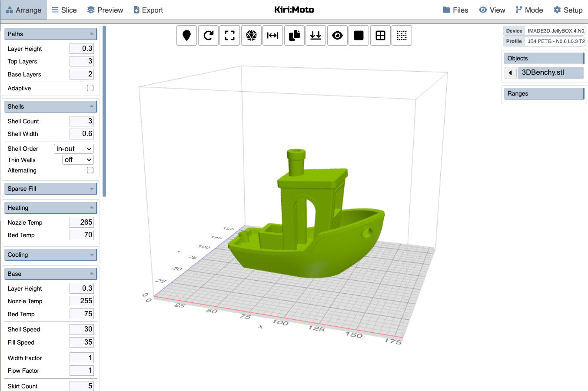588x391 pixels.
Task: Click the map pin toolbar icon
Action: 186,36
